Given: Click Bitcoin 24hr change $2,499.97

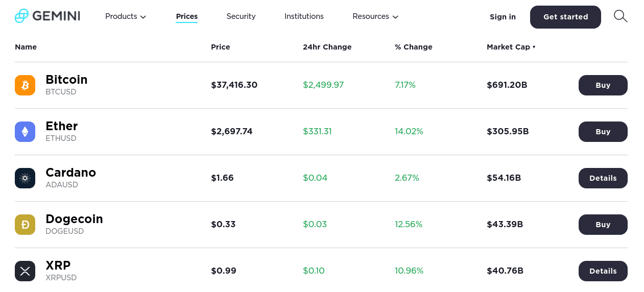Looking at the screenshot, I should [323, 85].
